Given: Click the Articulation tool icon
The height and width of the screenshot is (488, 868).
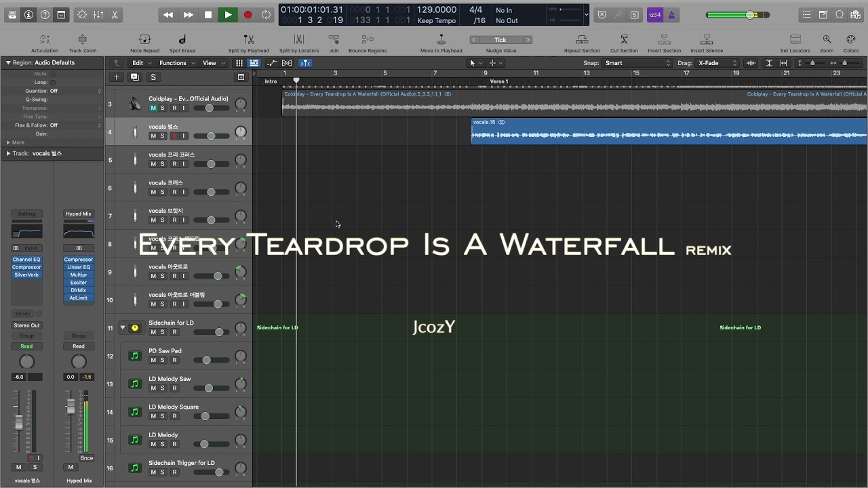Looking at the screenshot, I should [x=45, y=40].
